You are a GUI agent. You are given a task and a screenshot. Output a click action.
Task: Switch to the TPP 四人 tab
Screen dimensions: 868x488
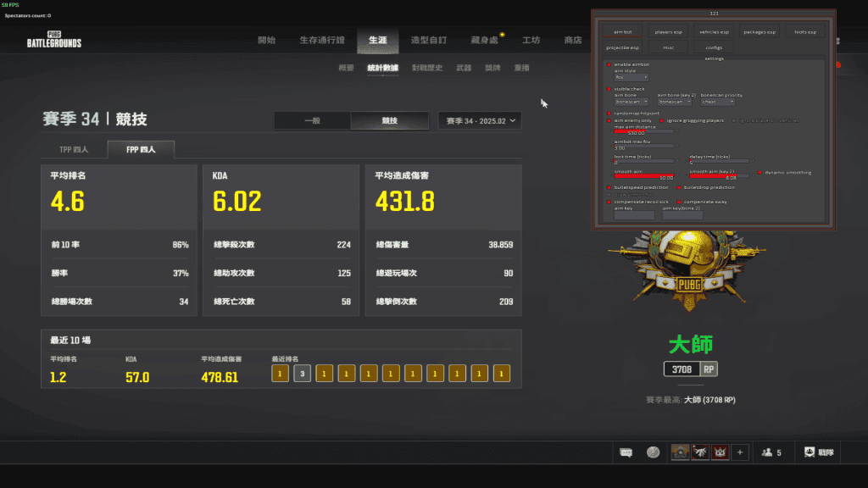75,151
